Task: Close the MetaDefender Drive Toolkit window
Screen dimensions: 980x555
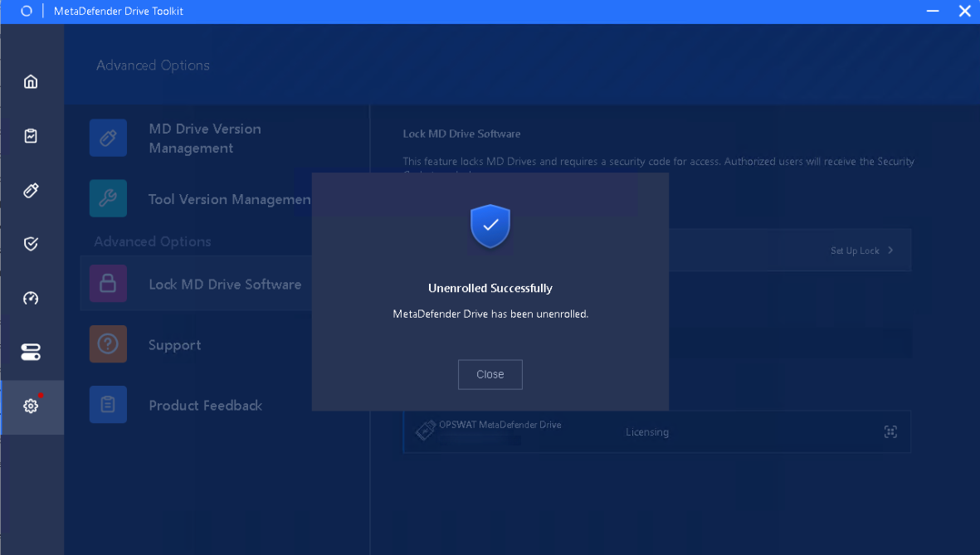Action: click(x=964, y=11)
